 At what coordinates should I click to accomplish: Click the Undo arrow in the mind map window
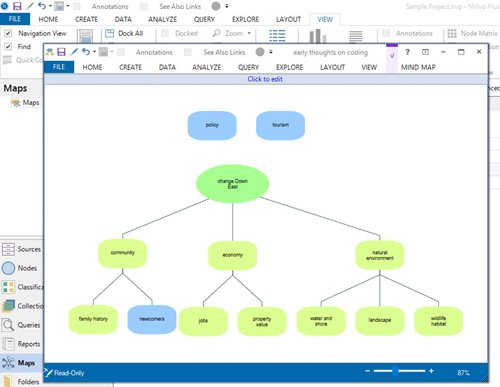[86, 52]
